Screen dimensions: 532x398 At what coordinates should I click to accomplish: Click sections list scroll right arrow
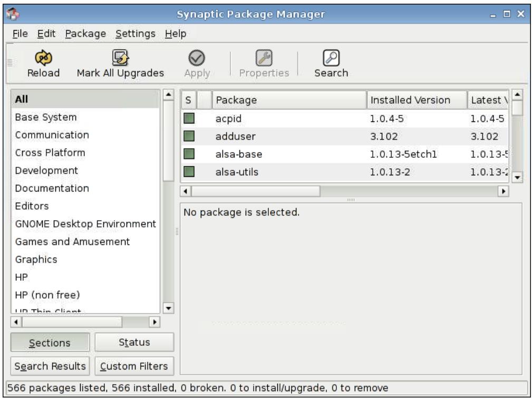154,321
